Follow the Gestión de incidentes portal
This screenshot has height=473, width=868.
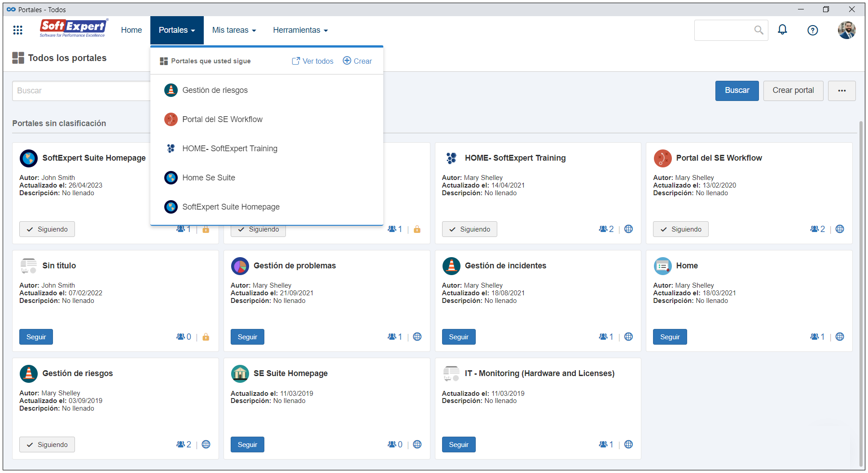tap(459, 337)
